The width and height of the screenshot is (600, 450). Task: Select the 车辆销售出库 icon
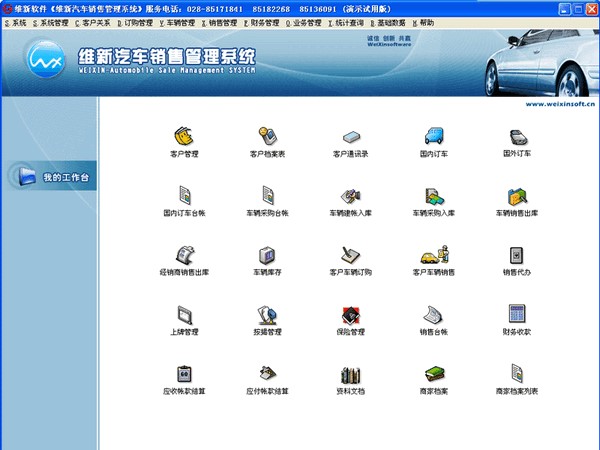tap(517, 195)
